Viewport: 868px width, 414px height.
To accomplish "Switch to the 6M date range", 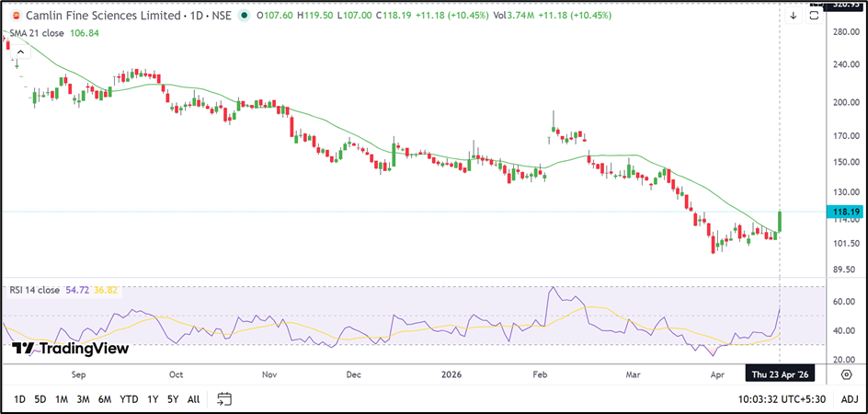I will (106, 398).
